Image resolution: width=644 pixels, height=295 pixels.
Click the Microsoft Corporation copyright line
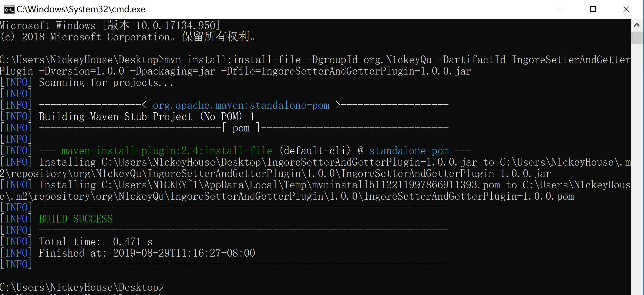tap(128, 37)
